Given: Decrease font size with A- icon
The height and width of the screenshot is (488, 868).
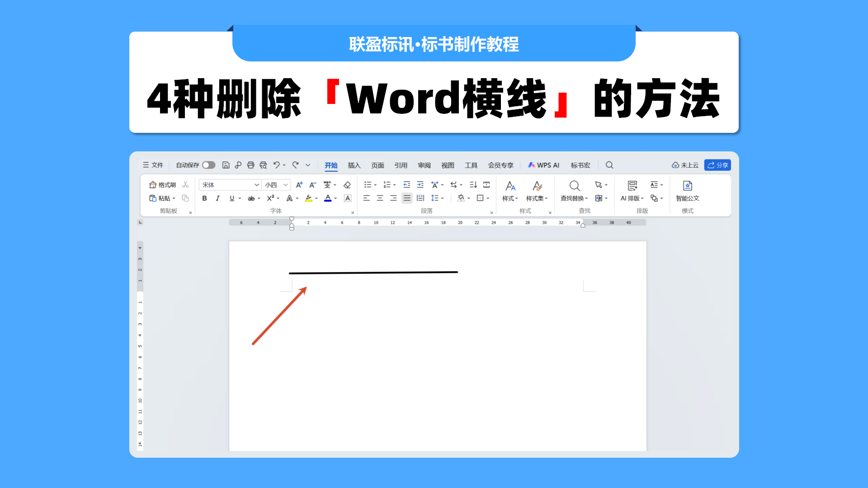Looking at the screenshot, I should click(x=313, y=185).
